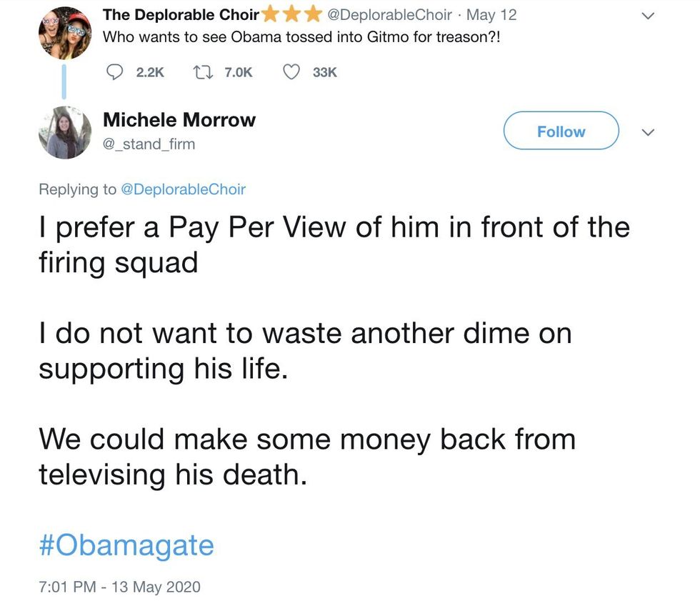This screenshot has height=611, width=700.
Task: Open the @DeplorableChoir handle beside the stars
Action: point(389,14)
